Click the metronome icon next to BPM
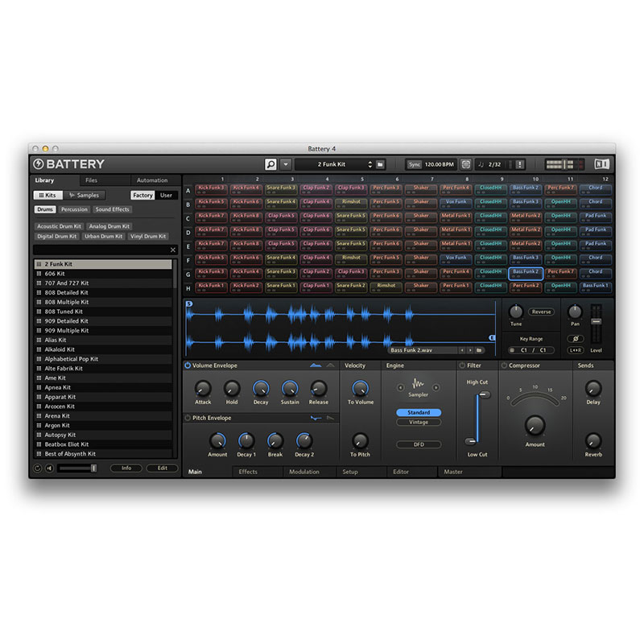This screenshot has width=644, height=644. 466,164
